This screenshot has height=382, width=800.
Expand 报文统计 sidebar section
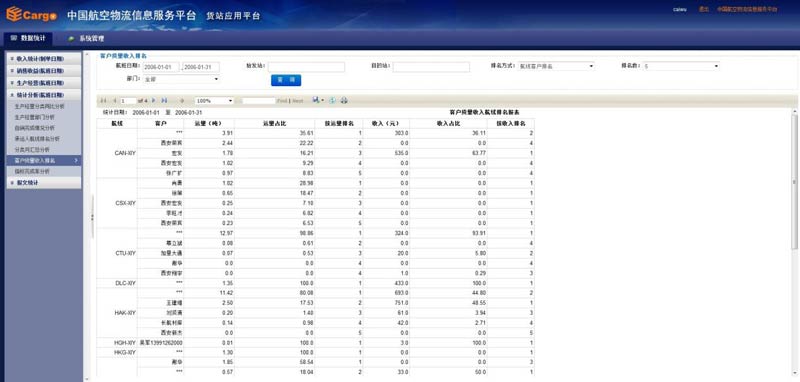pyautogui.click(x=43, y=183)
